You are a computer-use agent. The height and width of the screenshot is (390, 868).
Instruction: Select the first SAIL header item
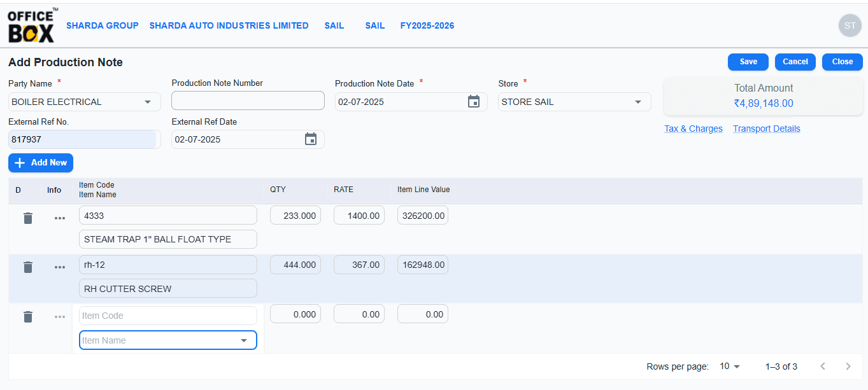(334, 25)
